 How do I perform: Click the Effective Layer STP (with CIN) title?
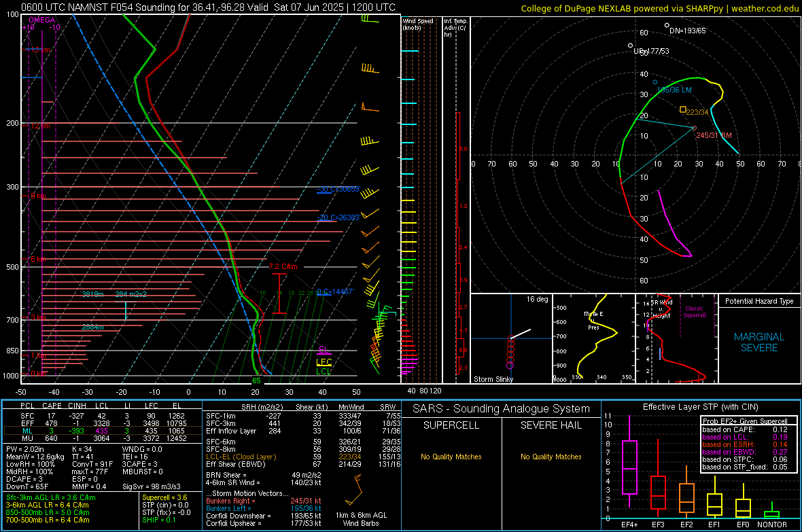(700, 407)
